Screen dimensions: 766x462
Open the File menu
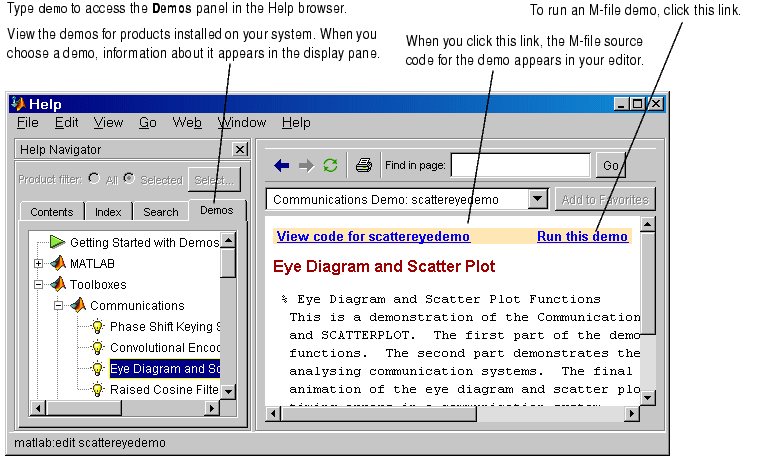click(x=27, y=123)
